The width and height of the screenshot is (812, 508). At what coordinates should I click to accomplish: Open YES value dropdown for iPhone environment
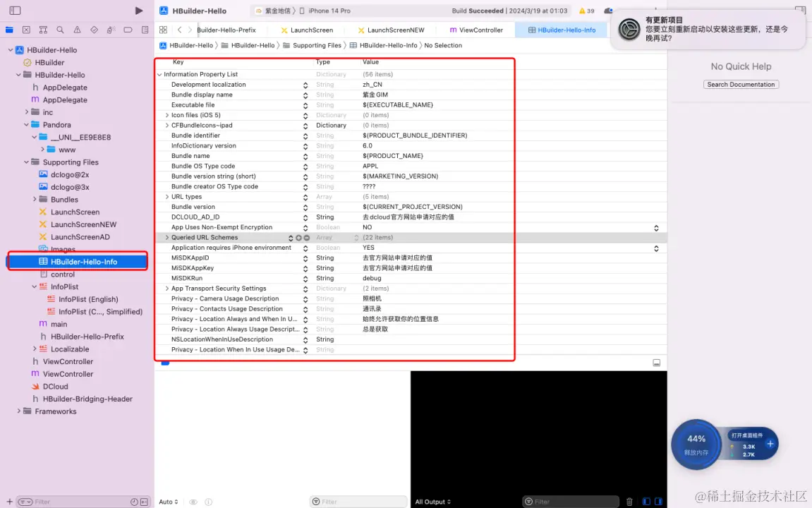click(x=656, y=248)
